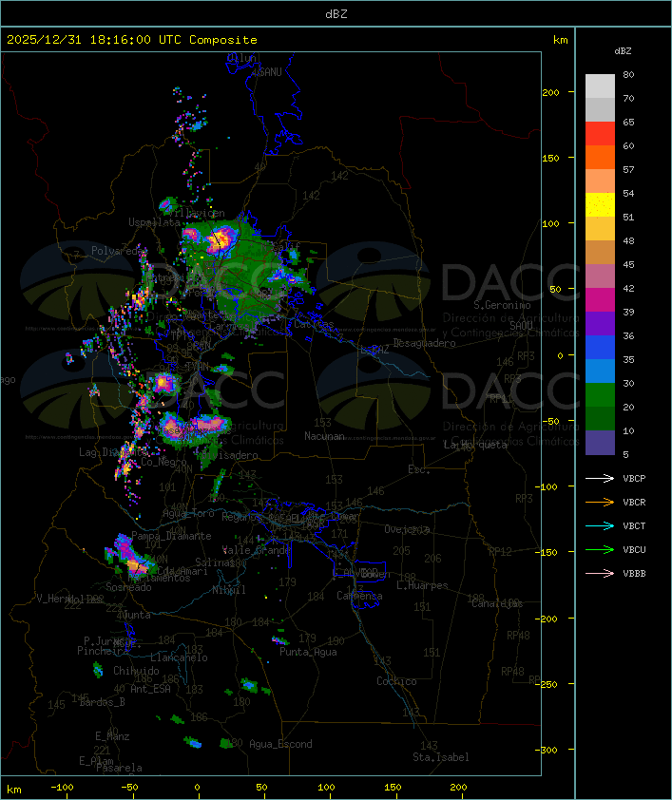Click the Sta.Isabel map label
Image resolution: width=672 pixels, height=800 pixels.
coord(441,757)
